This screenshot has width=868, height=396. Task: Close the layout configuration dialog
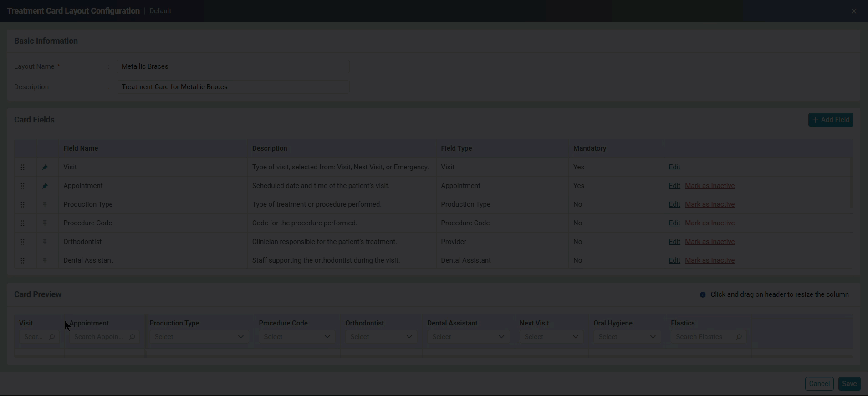pyautogui.click(x=854, y=11)
